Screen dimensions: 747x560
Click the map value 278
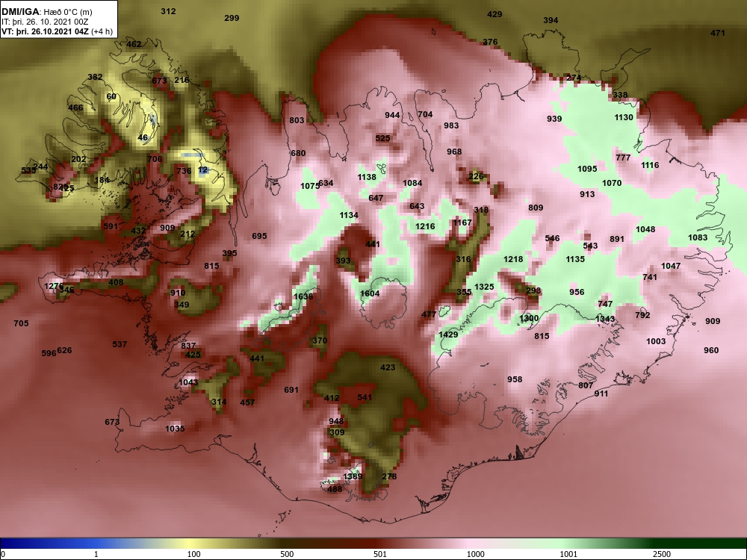click(x=389, y=476)
